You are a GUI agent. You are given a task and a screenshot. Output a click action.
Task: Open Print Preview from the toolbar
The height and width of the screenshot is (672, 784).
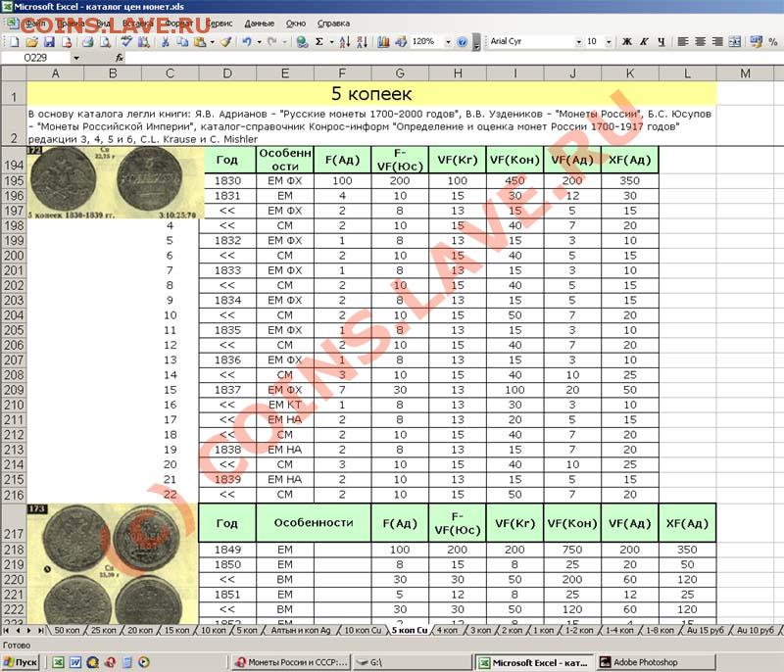pos(105,42)
